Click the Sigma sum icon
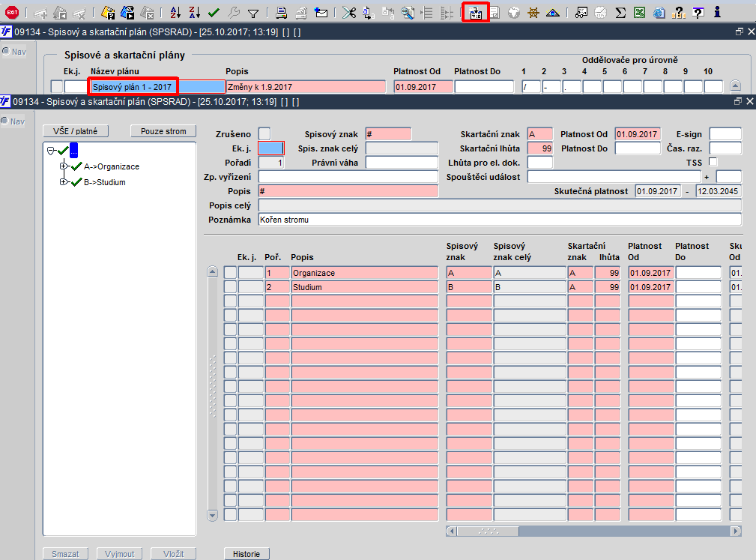Screen dimensions: 756x560 (x=620, y=13)
